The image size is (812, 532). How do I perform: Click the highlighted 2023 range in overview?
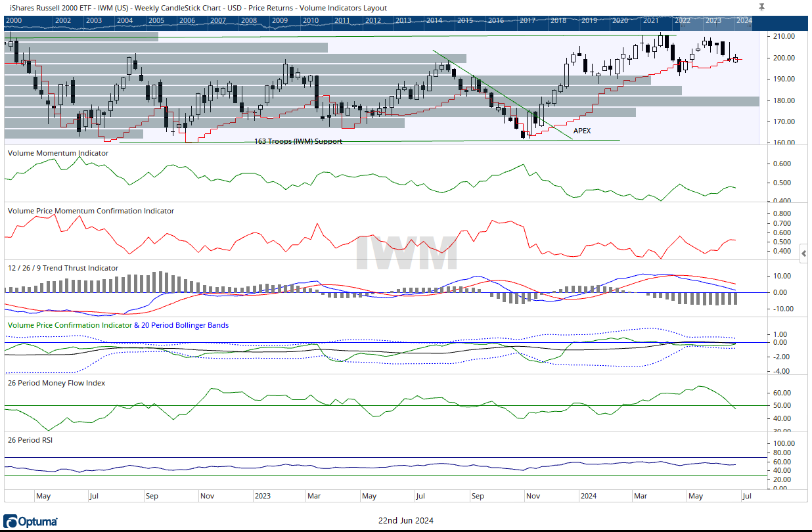(x=713, y=20)
